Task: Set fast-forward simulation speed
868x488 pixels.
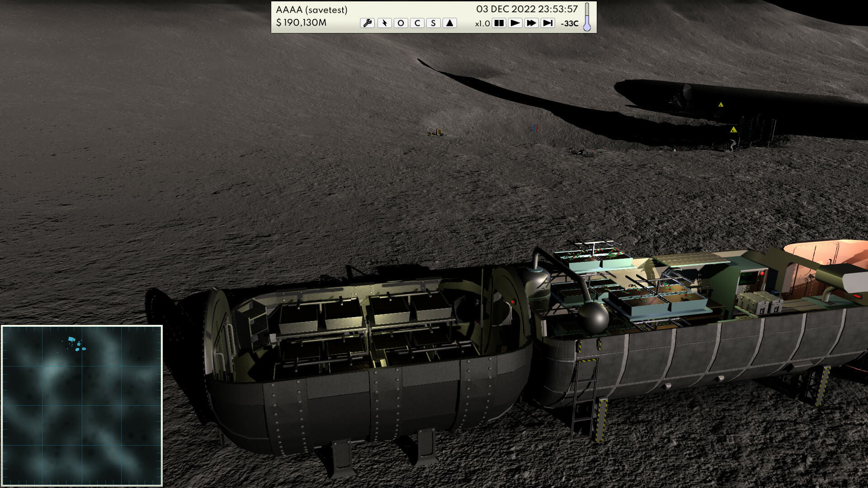Action: (x=531, y=23)
